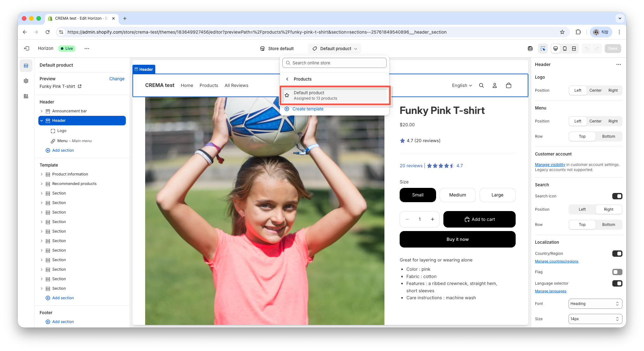Click the shopping bag cart icon

[x=509, y=85]
